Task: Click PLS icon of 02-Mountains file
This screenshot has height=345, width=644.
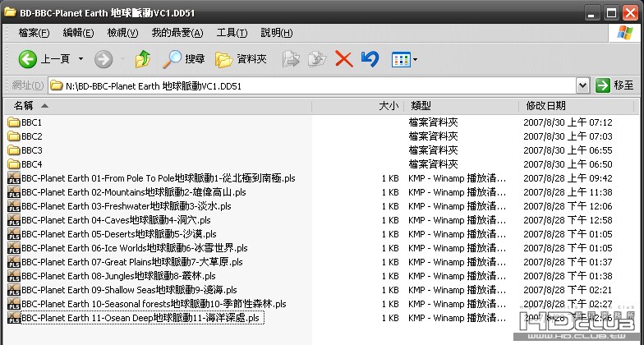Action: pos(14,192)
